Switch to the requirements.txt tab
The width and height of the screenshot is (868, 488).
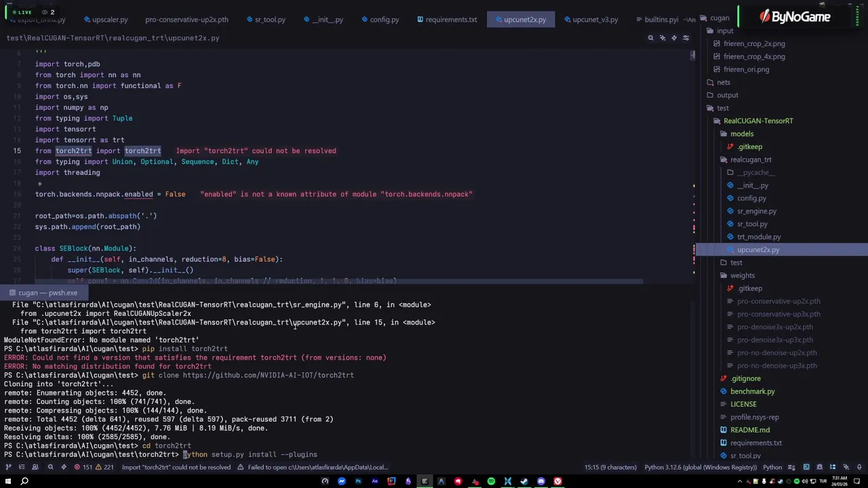(446, 20)
